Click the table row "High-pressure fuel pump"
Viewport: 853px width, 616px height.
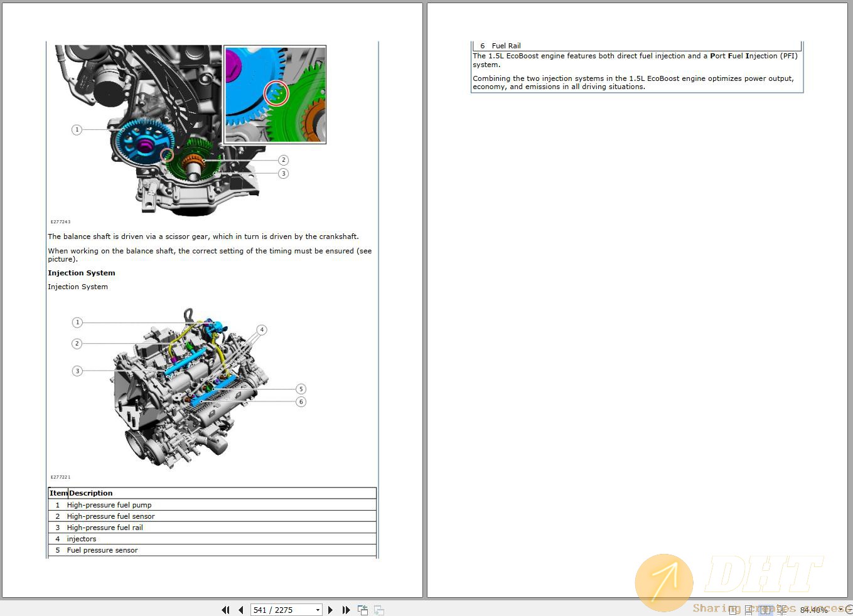pos(212,505)
